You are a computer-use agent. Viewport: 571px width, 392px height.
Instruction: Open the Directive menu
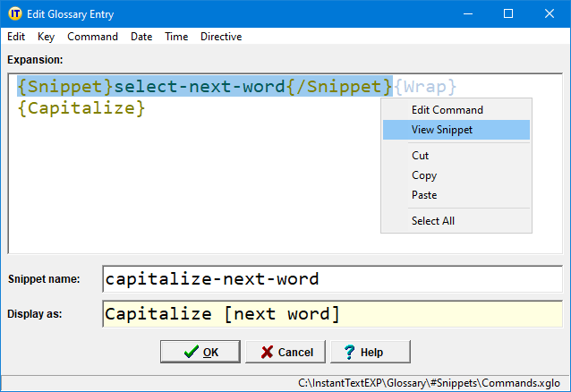point(221,37)
